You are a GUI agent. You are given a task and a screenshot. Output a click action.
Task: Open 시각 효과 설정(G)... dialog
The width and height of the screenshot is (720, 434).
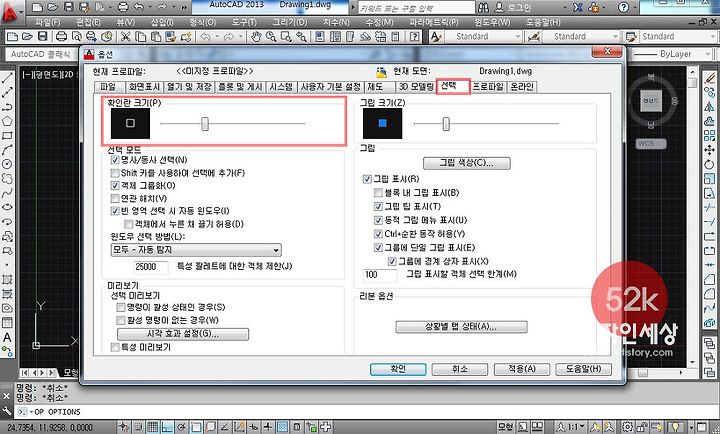click(x=183, y=334)
